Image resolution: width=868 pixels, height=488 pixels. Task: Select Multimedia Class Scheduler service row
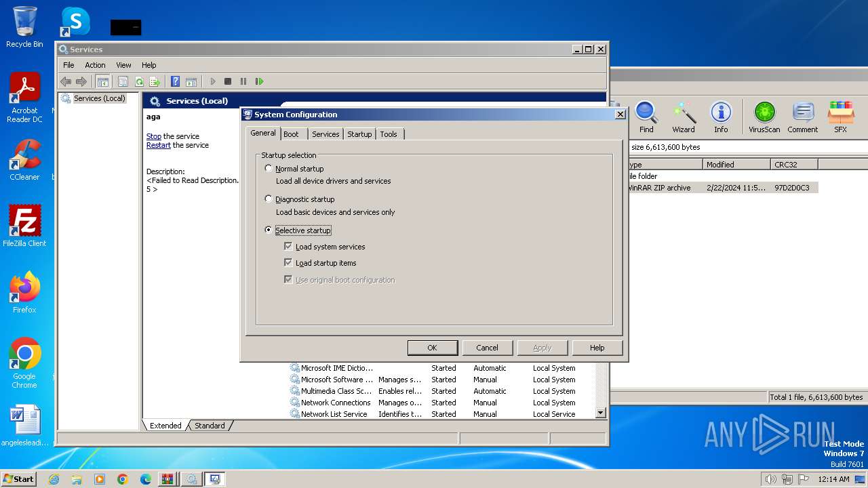pyautogui.click(x=442, y=391)
